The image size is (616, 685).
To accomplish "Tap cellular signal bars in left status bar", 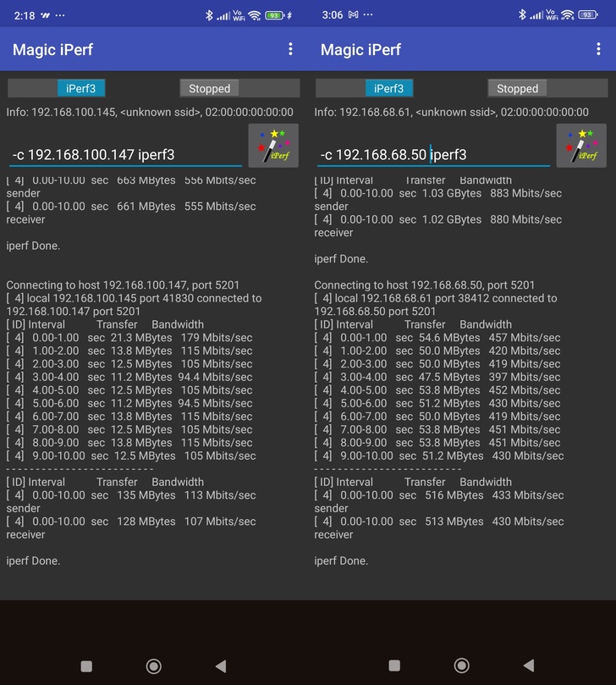I will click(x=223, y=16).
